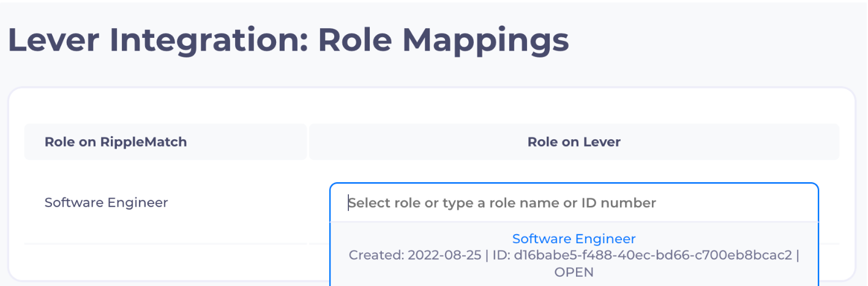The height and width of the screenshot is (286, 868).
Task: Click the 'Created: 2022-08-25' ID detail line
Action: tap(574, 255)
